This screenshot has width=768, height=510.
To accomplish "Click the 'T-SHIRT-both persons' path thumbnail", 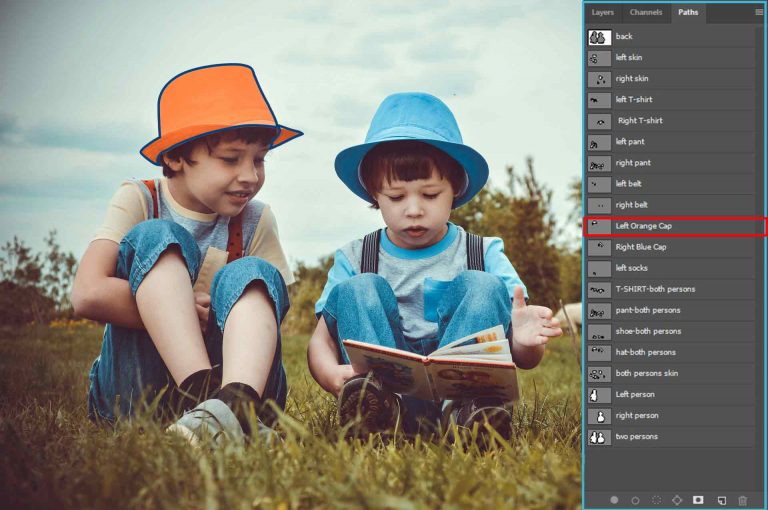I will pyautogui.click(x=599, y=290).
